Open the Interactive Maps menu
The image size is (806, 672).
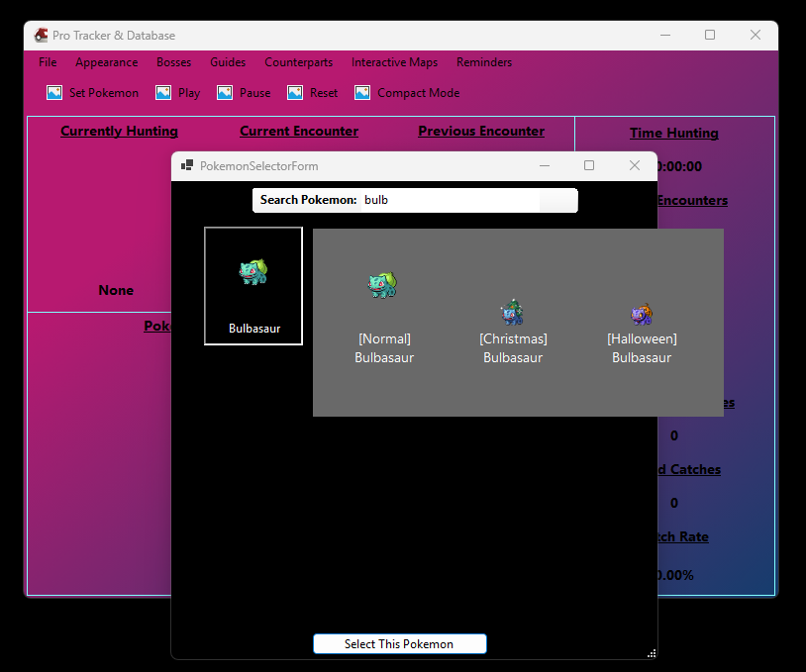(394, 62)
